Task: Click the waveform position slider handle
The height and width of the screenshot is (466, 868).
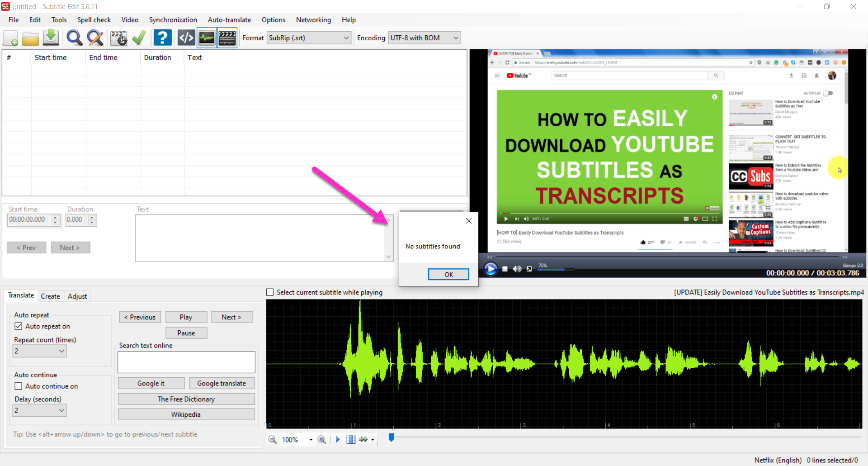Action: 392,437
